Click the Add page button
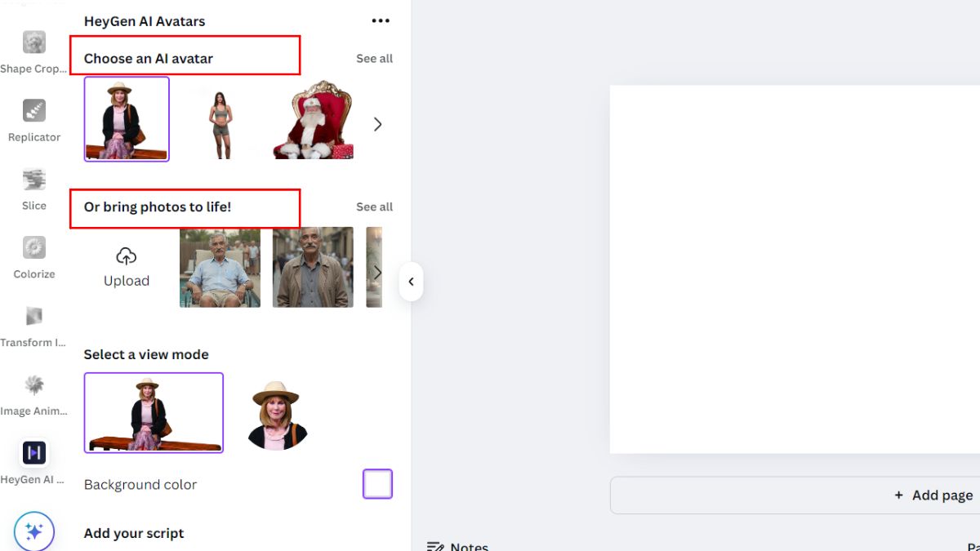 [x=931, y=495]
